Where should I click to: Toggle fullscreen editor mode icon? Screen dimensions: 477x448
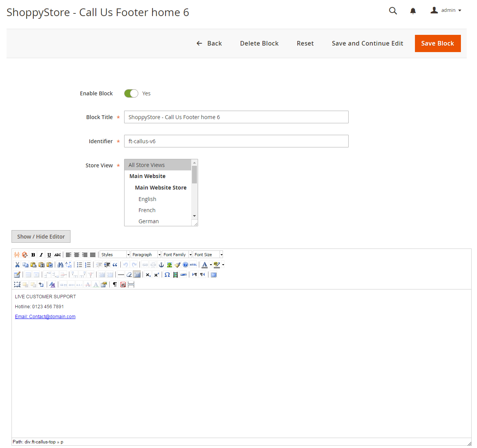coord(214,275)
